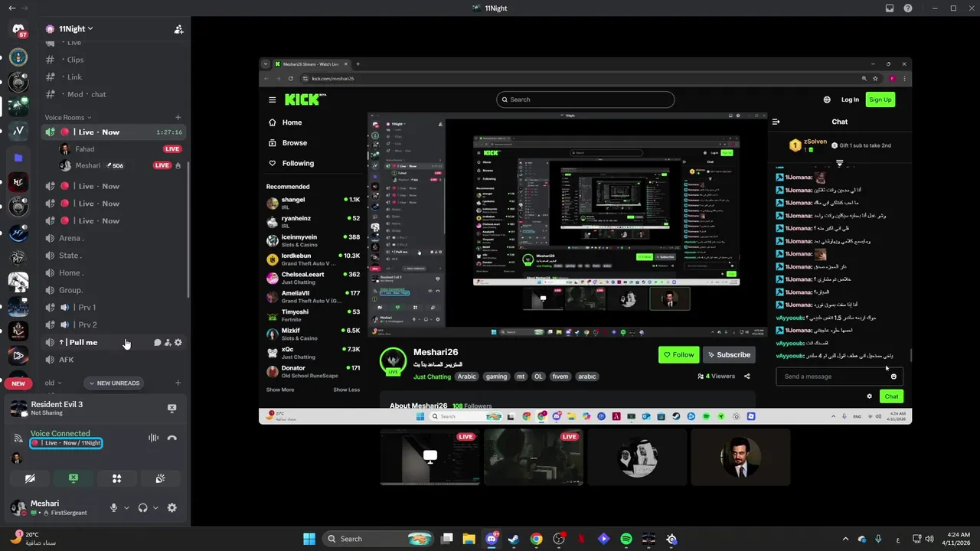
Task: Open chat for the Pull me voice channel
Action: (157, 342)
